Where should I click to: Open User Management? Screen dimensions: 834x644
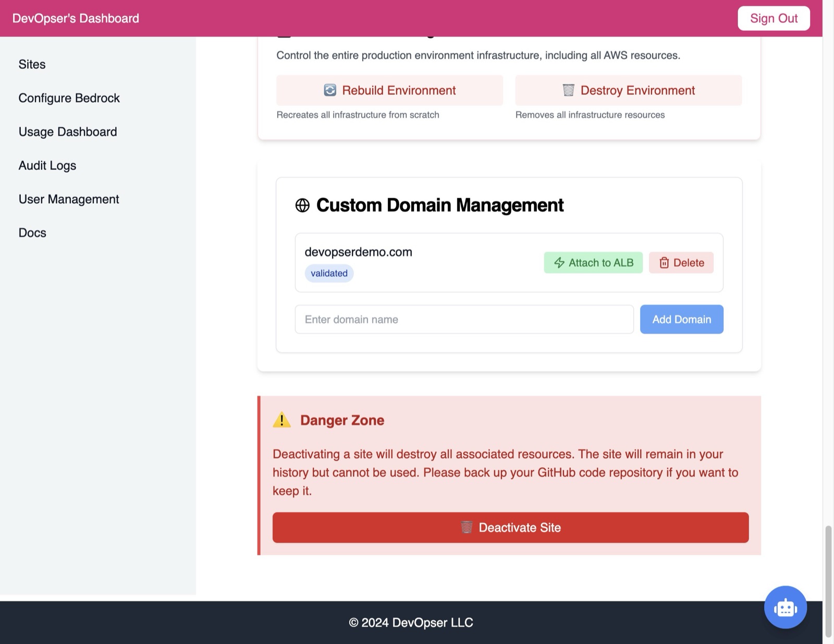pos(69,199)
